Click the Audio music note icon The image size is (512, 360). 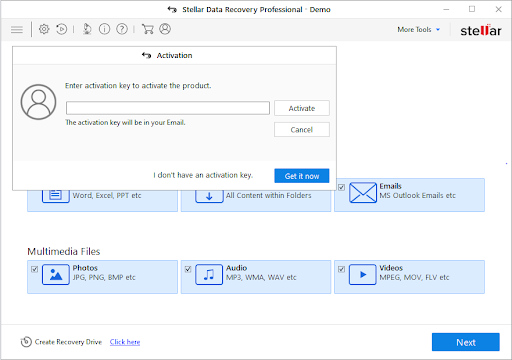coord(209,275)
